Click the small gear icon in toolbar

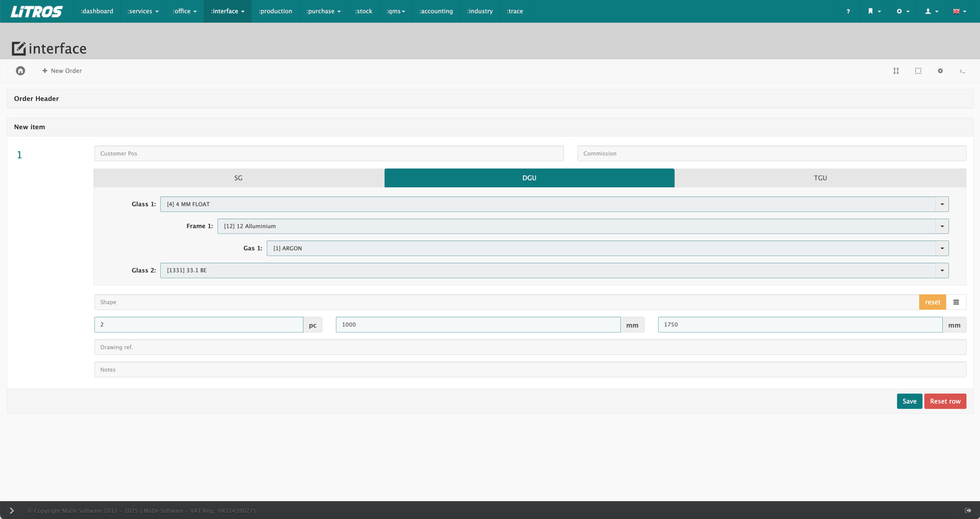coord(940,71)
